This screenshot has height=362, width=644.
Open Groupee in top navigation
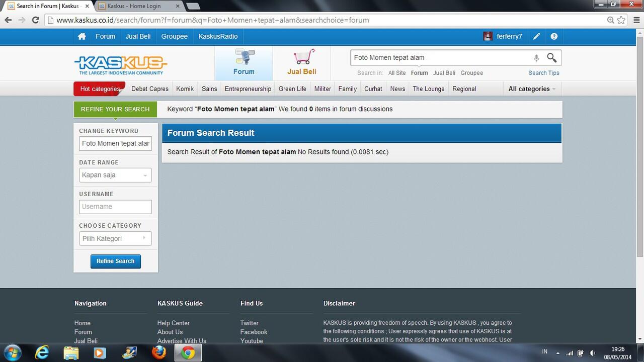(x=174, y=37)
